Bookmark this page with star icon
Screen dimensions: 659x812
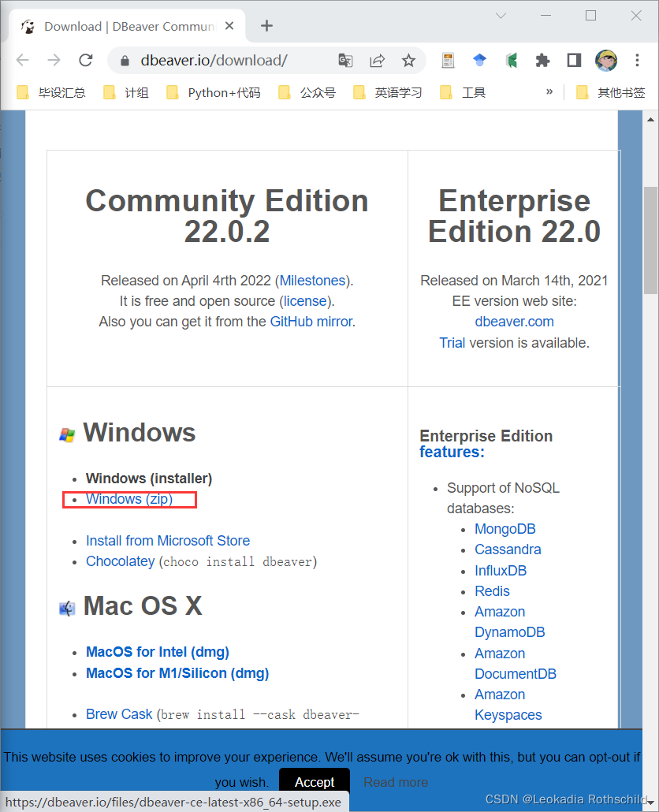pyautogui.click(x=408, y=61)
